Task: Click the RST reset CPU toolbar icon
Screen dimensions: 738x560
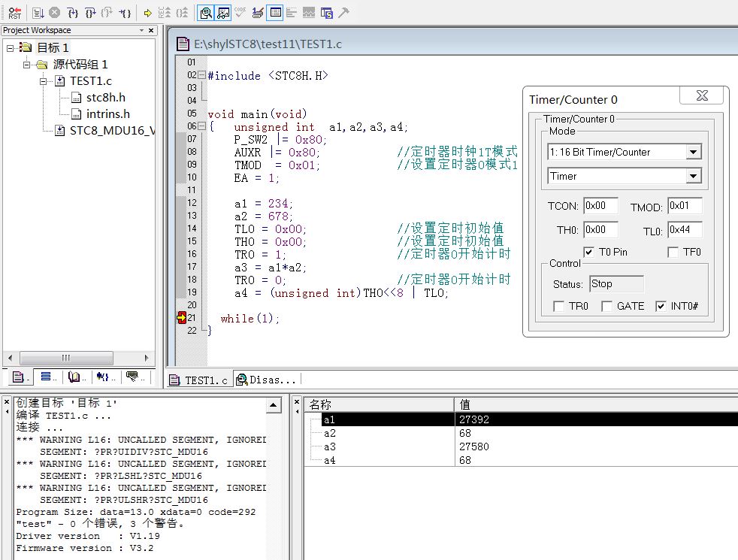Action: [14, 13]
